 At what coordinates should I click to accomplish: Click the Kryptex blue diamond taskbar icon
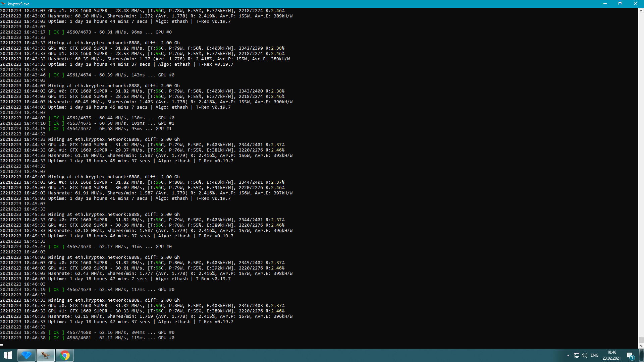pyautogui.click(x=26, y=355)
